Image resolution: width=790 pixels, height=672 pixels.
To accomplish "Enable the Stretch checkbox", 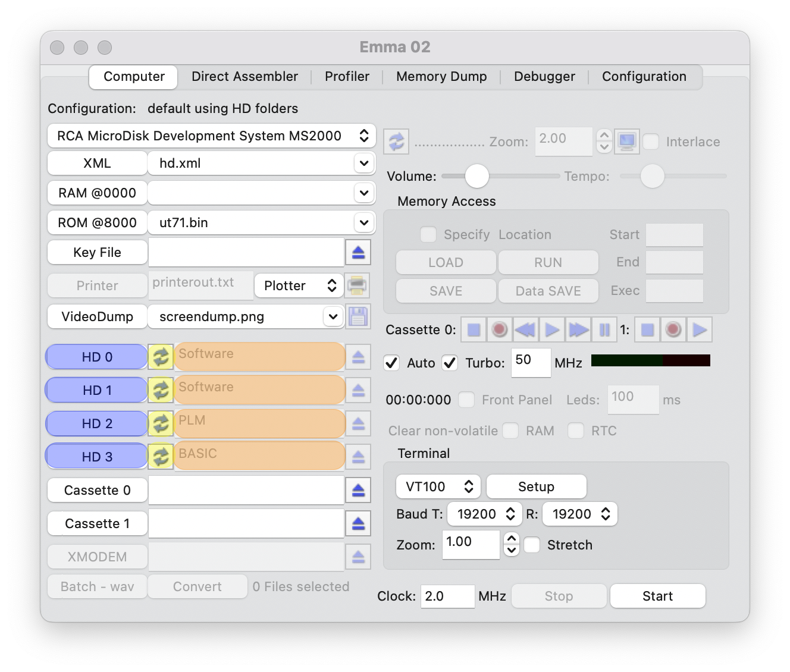I will [532, 545].
